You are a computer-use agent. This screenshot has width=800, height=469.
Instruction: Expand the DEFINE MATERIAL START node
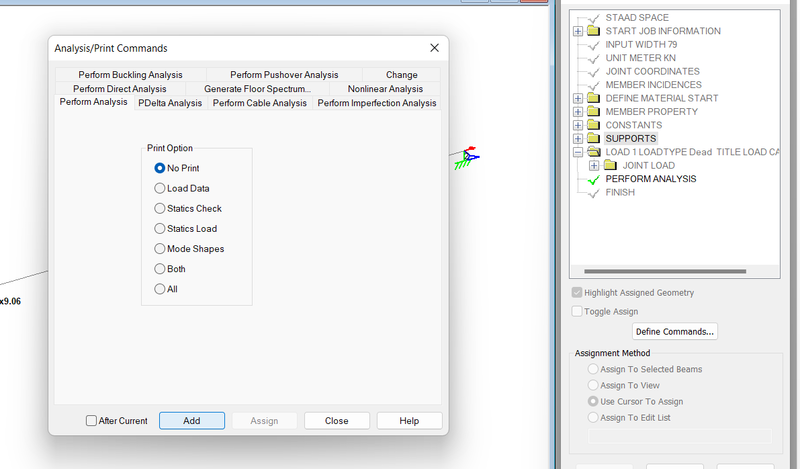(578, 98)
